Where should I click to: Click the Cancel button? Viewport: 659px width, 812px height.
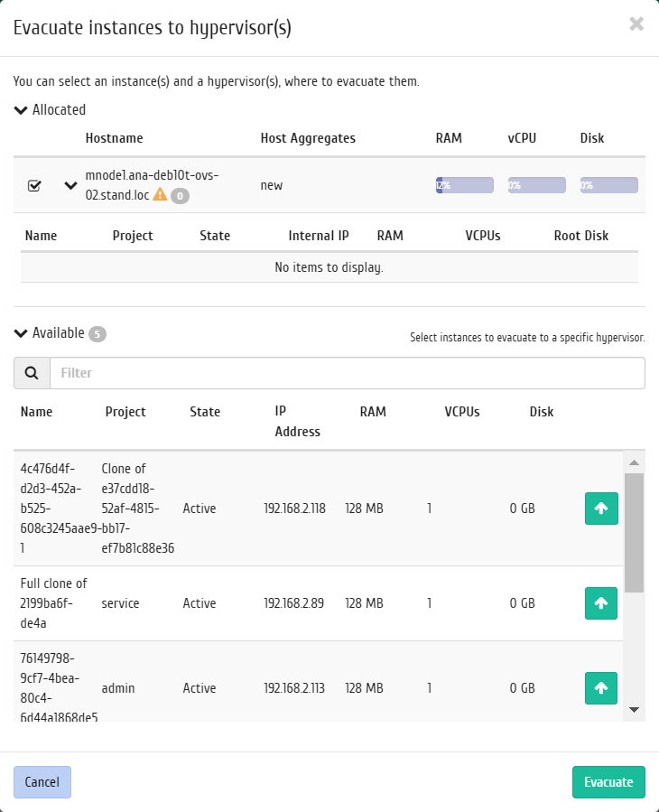click(x=42, y=782)
